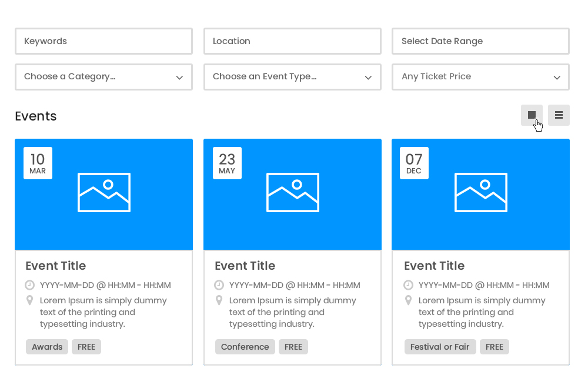Image resolution: width=588 pixels, height=392 pixels.
Task: Click the image placeholder icon on December 07 event
Action: (481, 192)
